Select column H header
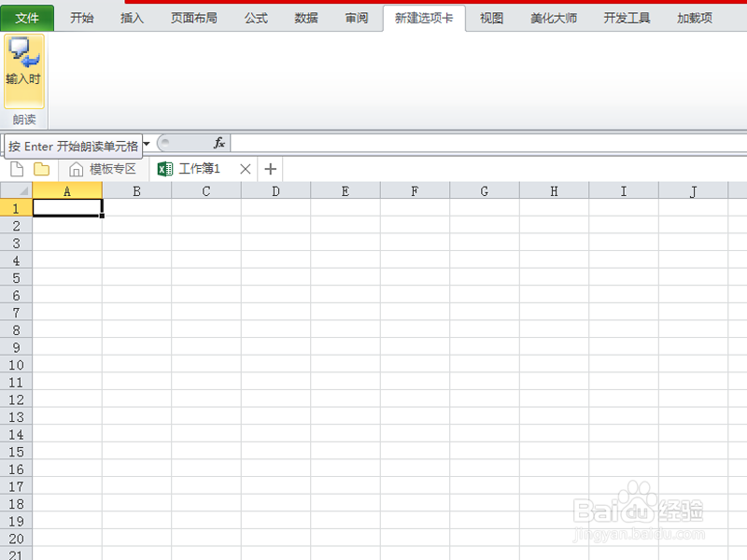This screenshot has height=560, width=747. pyautogui.click(x=554, y=191)
